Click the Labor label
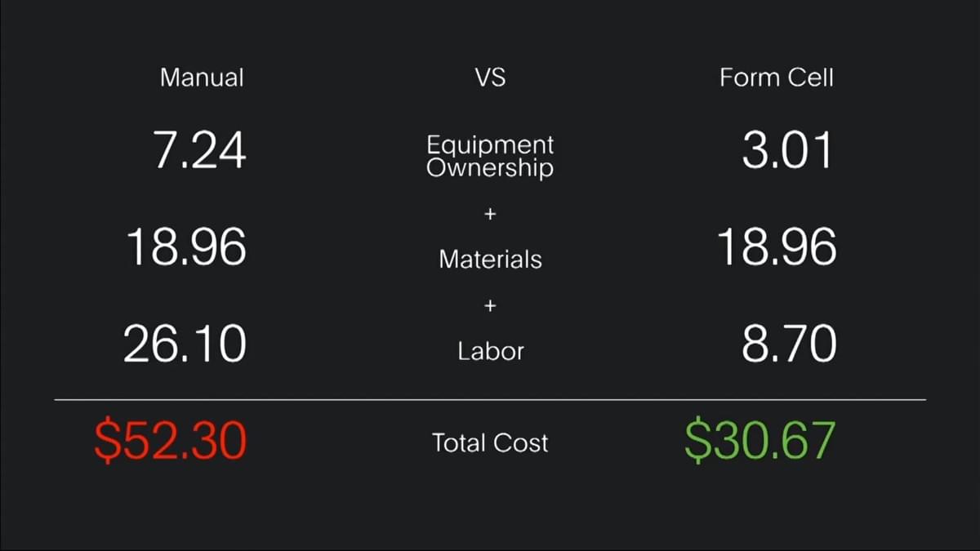The image size is (980, 551). (490, 352)
